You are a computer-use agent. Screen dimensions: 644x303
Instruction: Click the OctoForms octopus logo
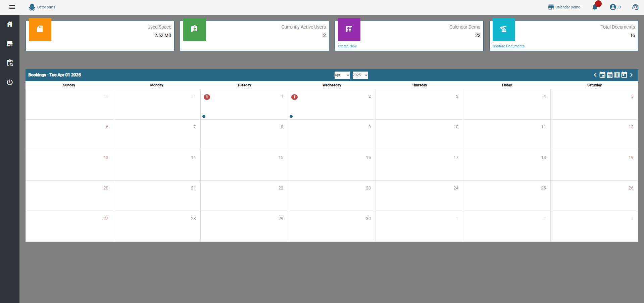32,7
